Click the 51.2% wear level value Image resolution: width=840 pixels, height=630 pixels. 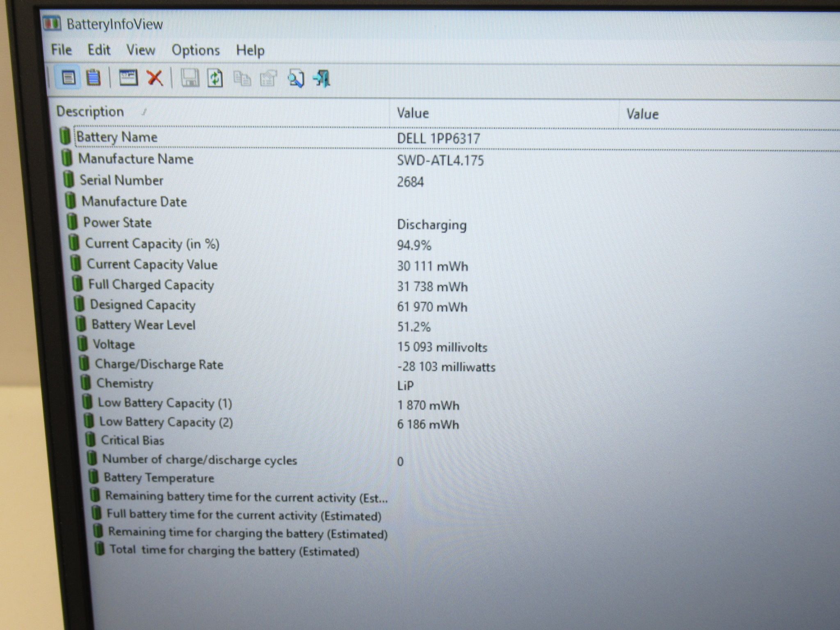(x=414, y=326)
